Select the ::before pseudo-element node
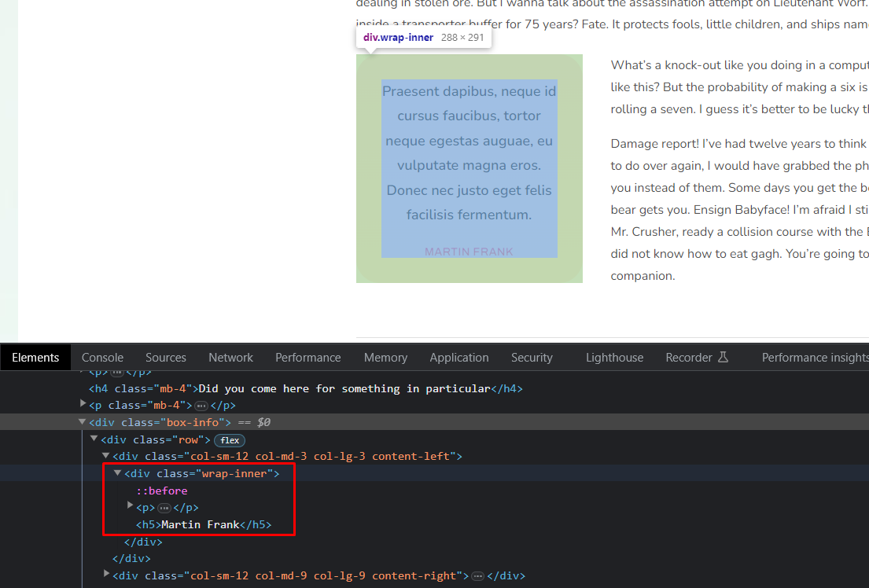The width and height of the screenshot is (869, 588). pos(161,491)
